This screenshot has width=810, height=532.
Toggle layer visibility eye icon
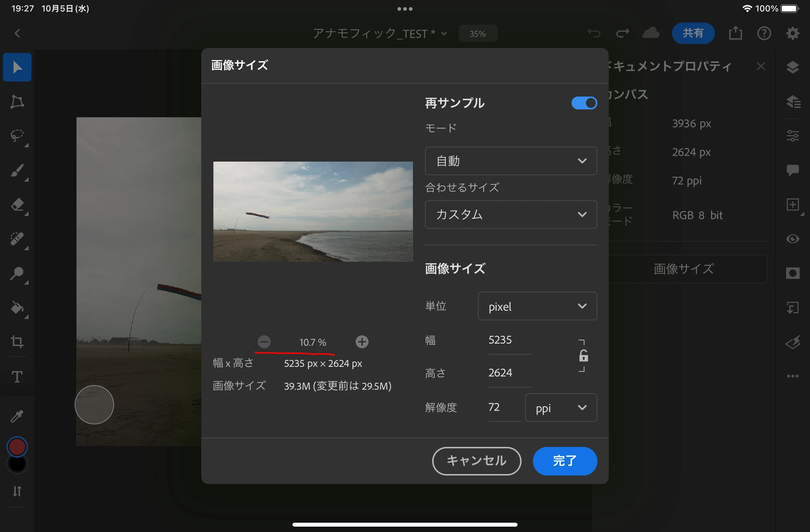point(792,239)
